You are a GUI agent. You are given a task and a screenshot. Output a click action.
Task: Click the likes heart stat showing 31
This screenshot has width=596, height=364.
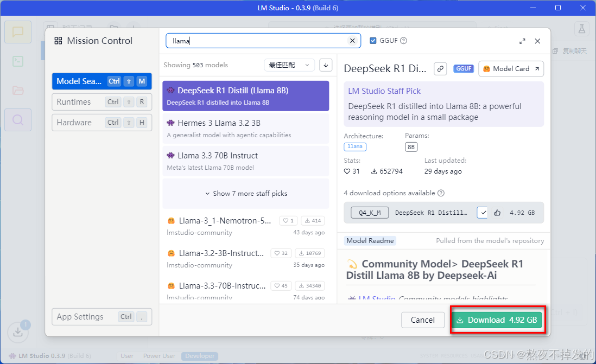[x=352, y=171]
